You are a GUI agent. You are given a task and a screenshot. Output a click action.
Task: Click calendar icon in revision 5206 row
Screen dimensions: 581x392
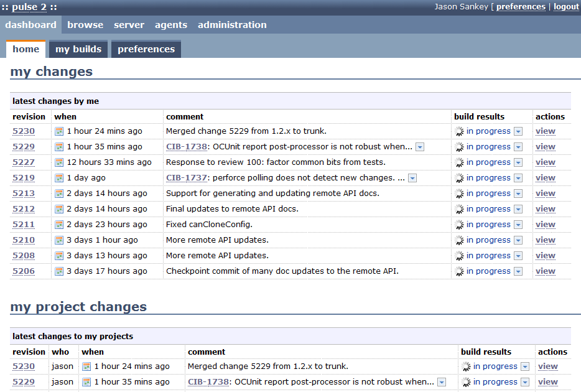(59, 271)
